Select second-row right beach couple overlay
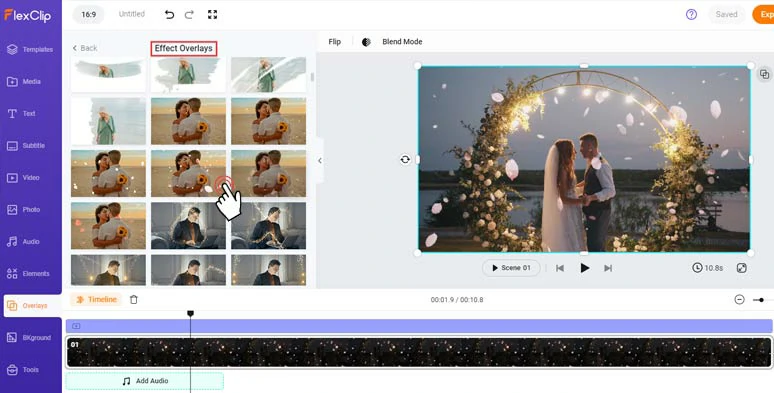 pos(269,121)
